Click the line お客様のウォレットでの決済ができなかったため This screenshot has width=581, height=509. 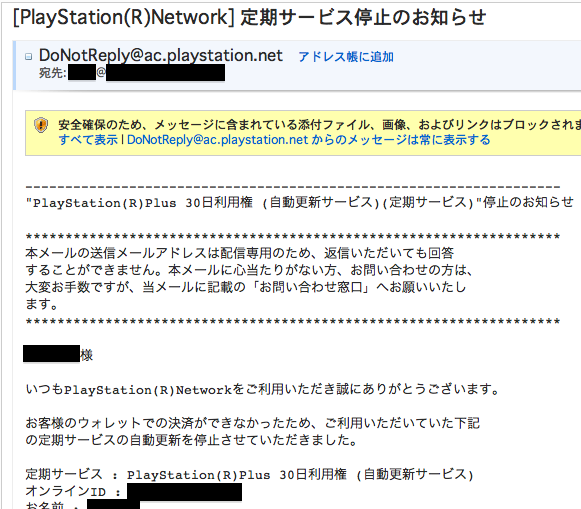(253, 423)
